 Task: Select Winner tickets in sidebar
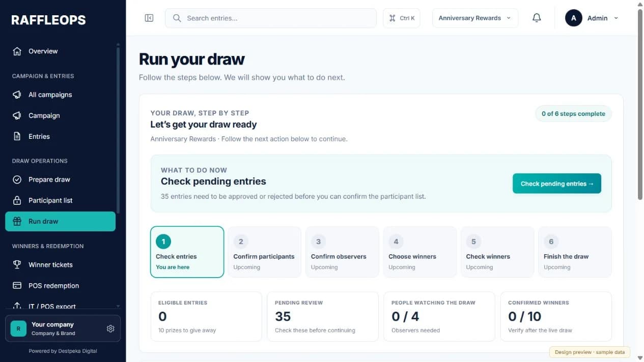tap(61, 265)
